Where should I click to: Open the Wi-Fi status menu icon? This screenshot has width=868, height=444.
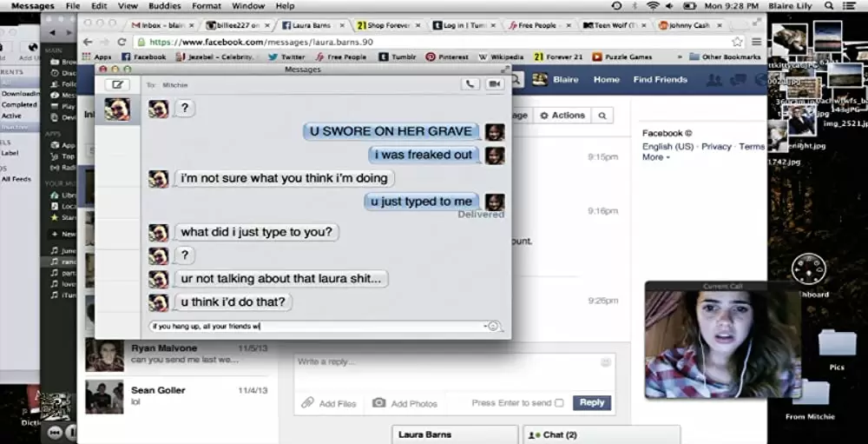(653, 6)
